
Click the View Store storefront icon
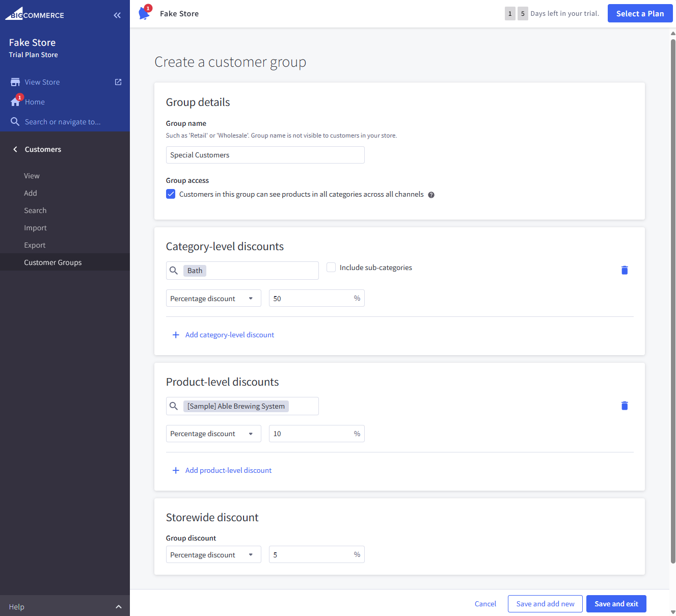click(x=15, y=82)
